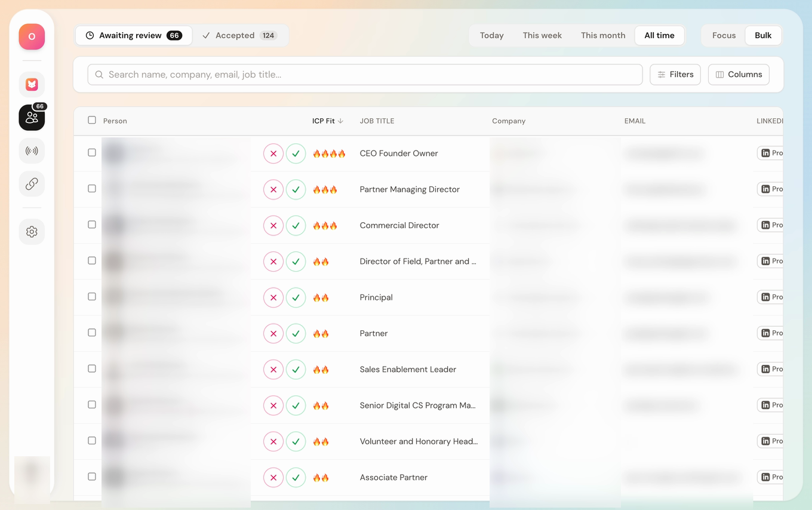
Task: Open the link integrations sidebar icon
Action: coord(32,184)
